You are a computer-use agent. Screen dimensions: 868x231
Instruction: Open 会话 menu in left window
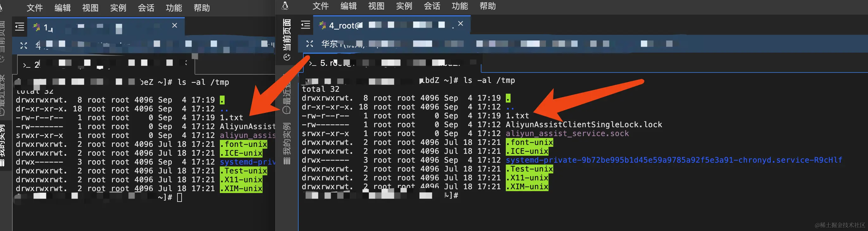click(146, 8)
